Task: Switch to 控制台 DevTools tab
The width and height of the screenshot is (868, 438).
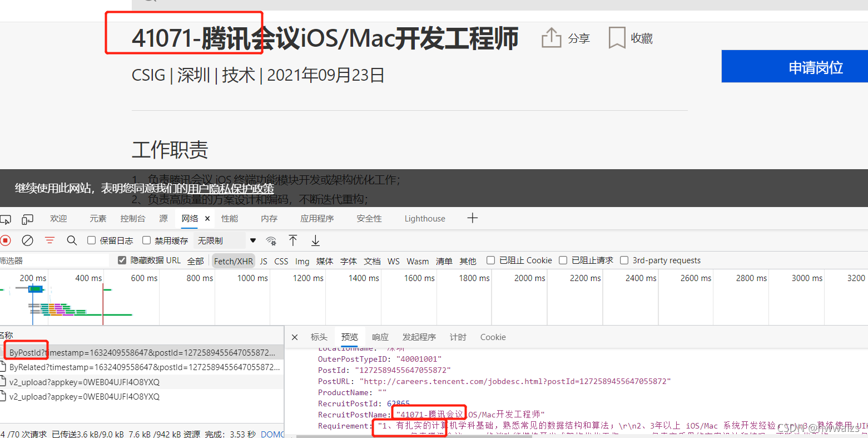Action: tap(133, 219)
